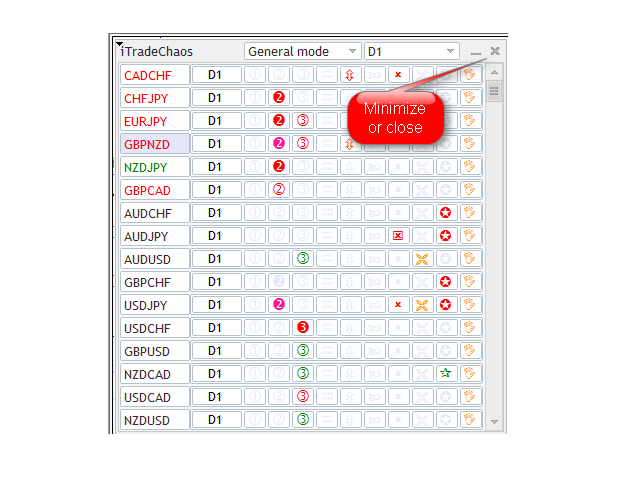Select the NZDUSD symbol button
The image size is (640, 480).
[155, 420]
